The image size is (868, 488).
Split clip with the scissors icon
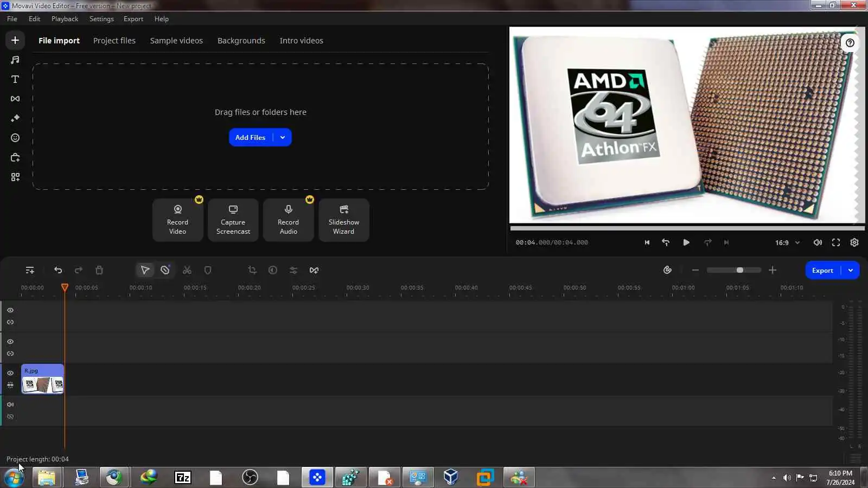pos(187,270)
